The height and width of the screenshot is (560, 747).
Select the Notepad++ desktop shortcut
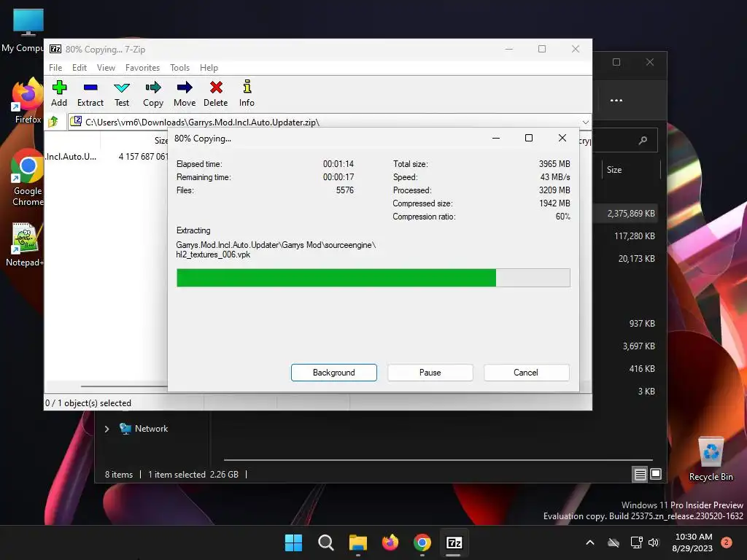[x=25, y=245]
